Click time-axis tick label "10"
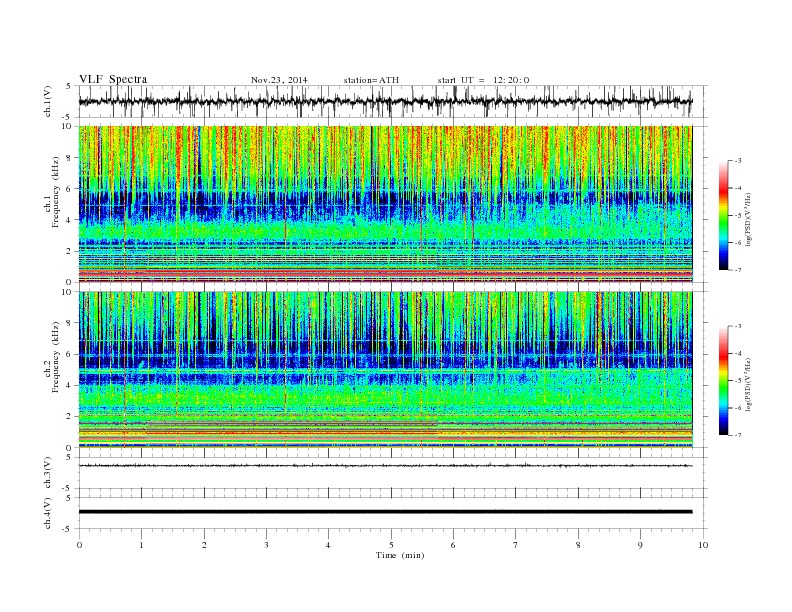This screenshot has height=612, width=792. point(703,545)
